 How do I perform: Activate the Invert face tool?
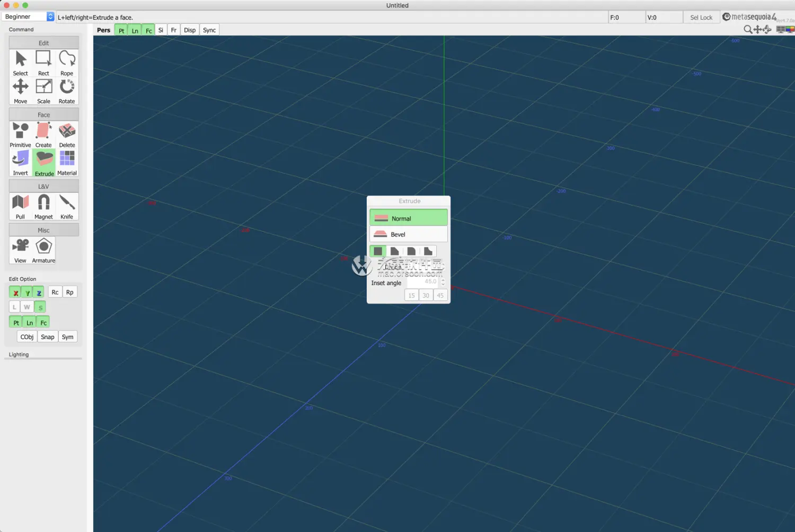pos(21,163)
